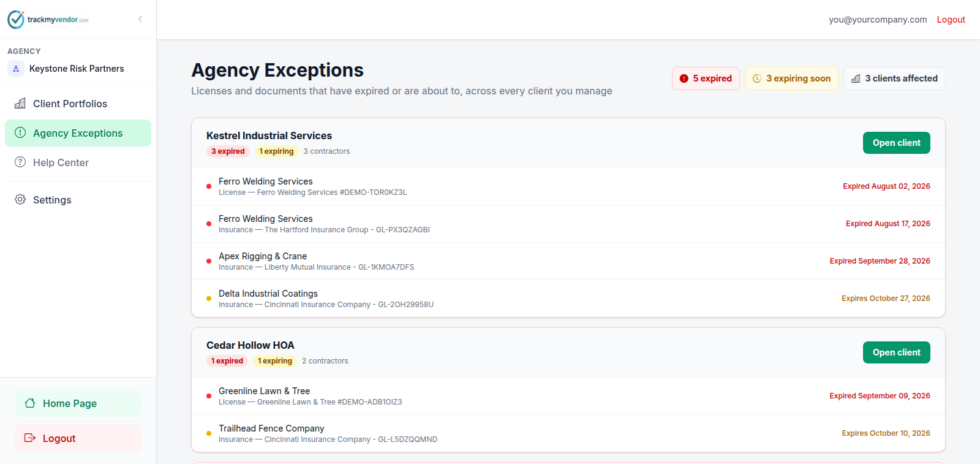Viewport: 980px width, 464px height.
Task: Click the Kestrel 3 expired tag
Action: point(228,151)
